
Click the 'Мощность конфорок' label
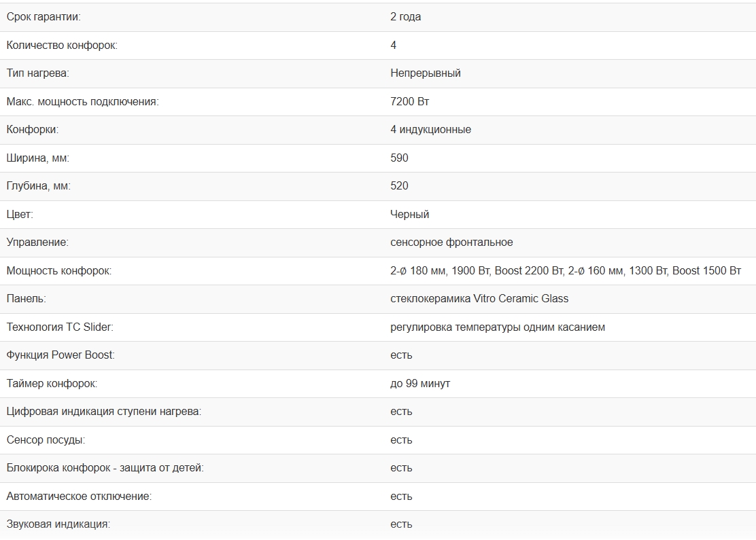tap(59, 271)
